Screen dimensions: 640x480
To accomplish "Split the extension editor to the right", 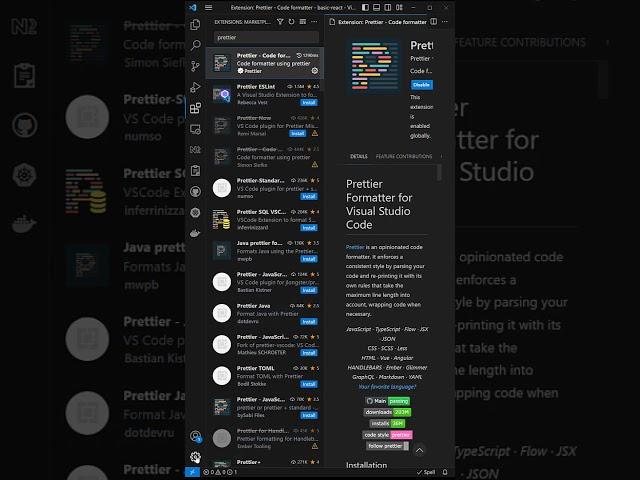I will pyautogui.click(x=433, y=22).
